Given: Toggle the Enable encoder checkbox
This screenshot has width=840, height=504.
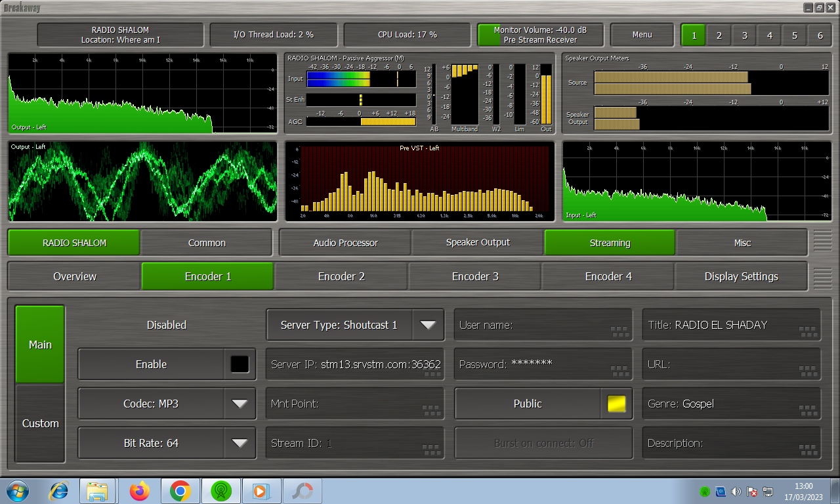Looking at the screenshot, I should (x=240, y=364).
